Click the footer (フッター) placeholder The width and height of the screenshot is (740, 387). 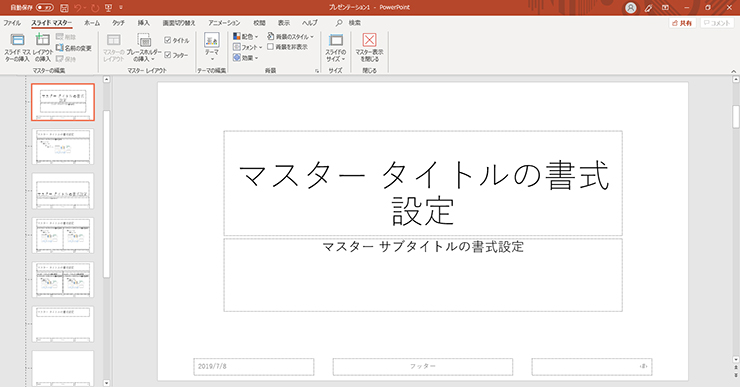[422, 367]
